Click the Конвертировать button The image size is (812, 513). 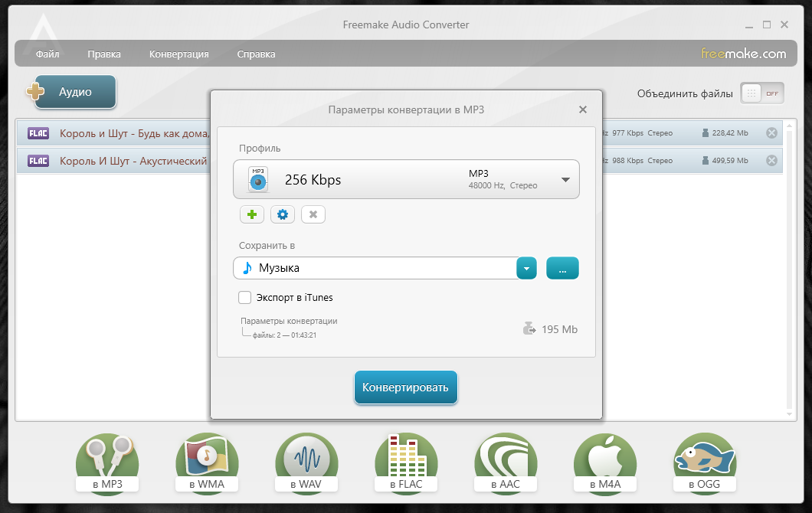click(406, 387)
